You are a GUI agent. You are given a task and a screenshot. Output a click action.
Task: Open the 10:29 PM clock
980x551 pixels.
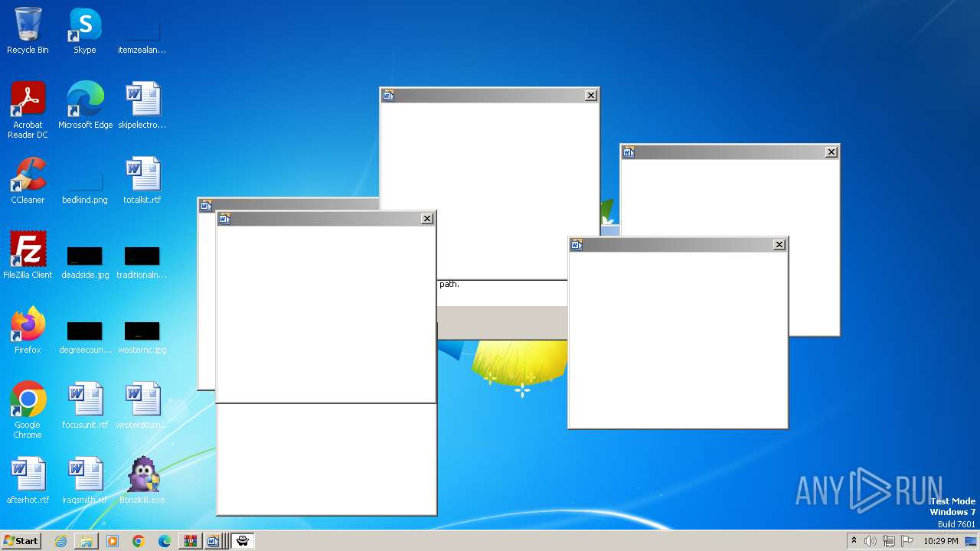pos(941,541)
